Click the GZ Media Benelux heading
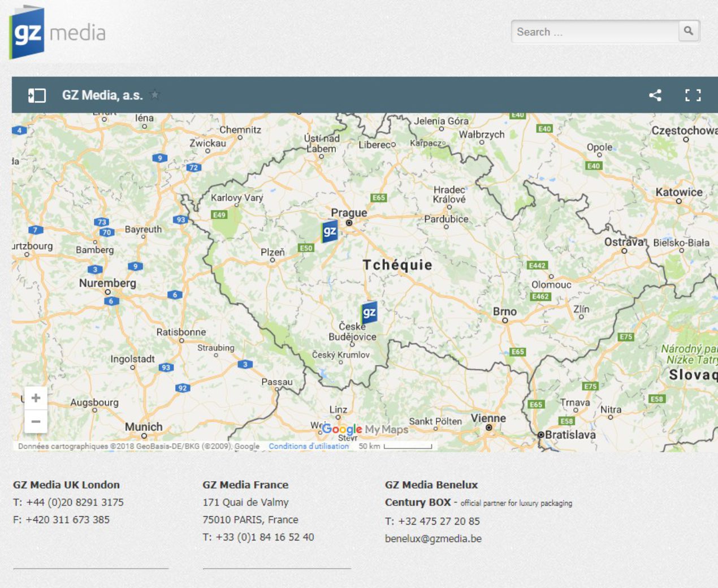This screenshot has height=588, width=718. click(431, 485)
